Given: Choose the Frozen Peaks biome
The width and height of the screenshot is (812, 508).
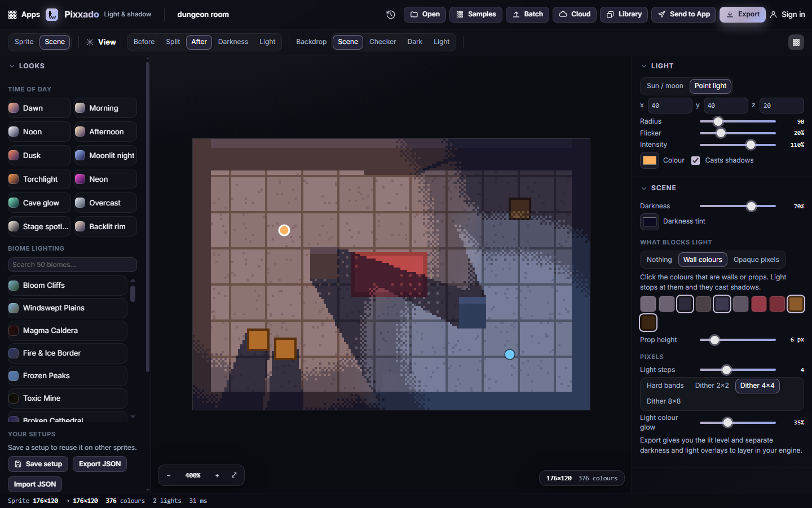Looking at the screenshot, I should [x=68, y=375].
